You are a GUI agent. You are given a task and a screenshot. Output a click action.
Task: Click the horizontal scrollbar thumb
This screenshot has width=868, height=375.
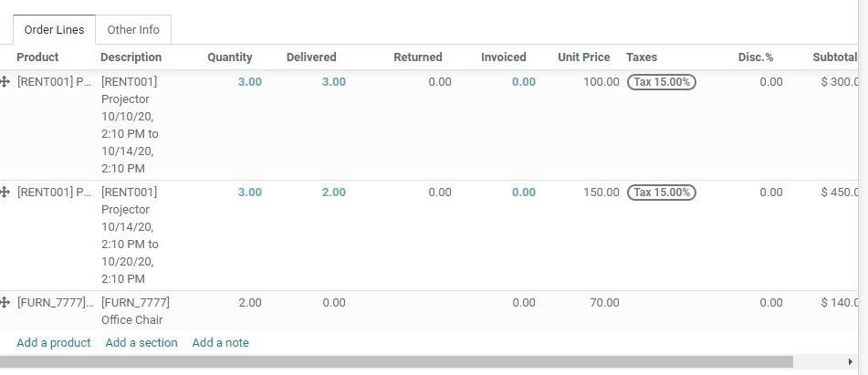396,362
